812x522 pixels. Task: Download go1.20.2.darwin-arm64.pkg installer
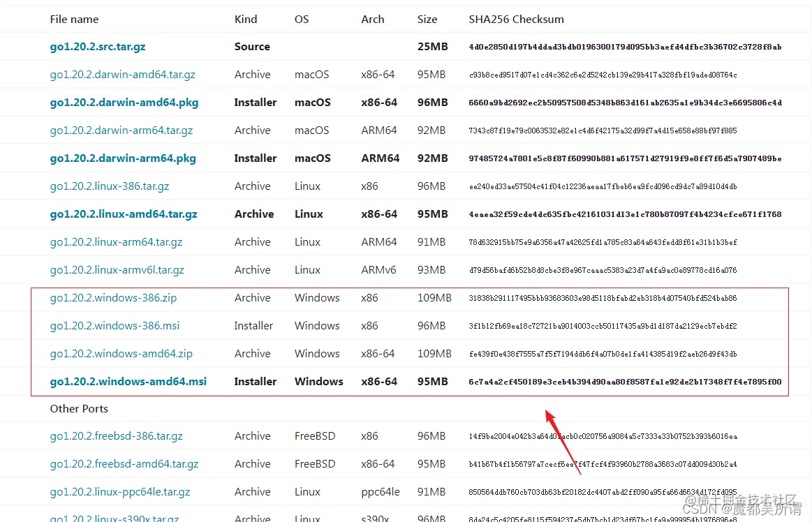click(x=123, y=158)
